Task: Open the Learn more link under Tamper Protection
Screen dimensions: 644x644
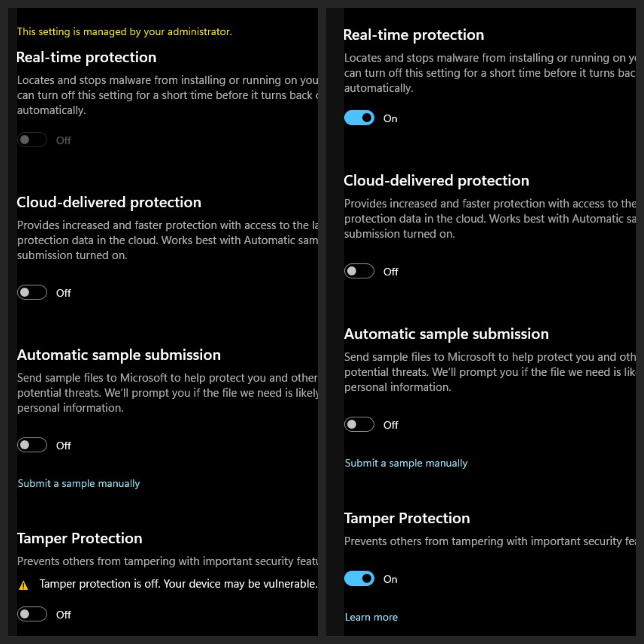Action: click(371, 617)
